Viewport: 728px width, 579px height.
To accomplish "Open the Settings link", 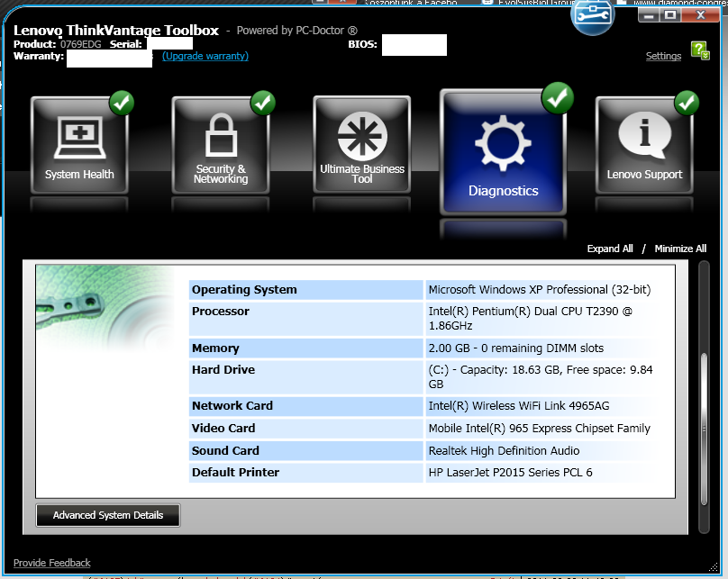I will [663, 56].
